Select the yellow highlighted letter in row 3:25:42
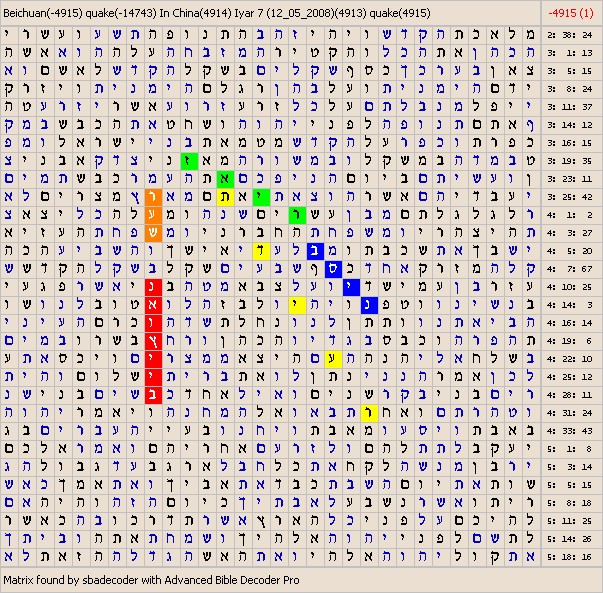The image size is (603, 593). [225, 197]
